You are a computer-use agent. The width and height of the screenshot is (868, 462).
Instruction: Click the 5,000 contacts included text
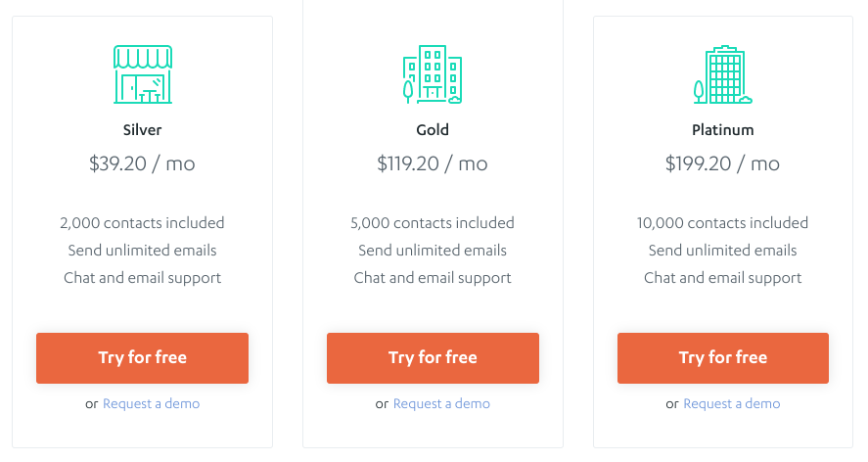coord(433,223)
